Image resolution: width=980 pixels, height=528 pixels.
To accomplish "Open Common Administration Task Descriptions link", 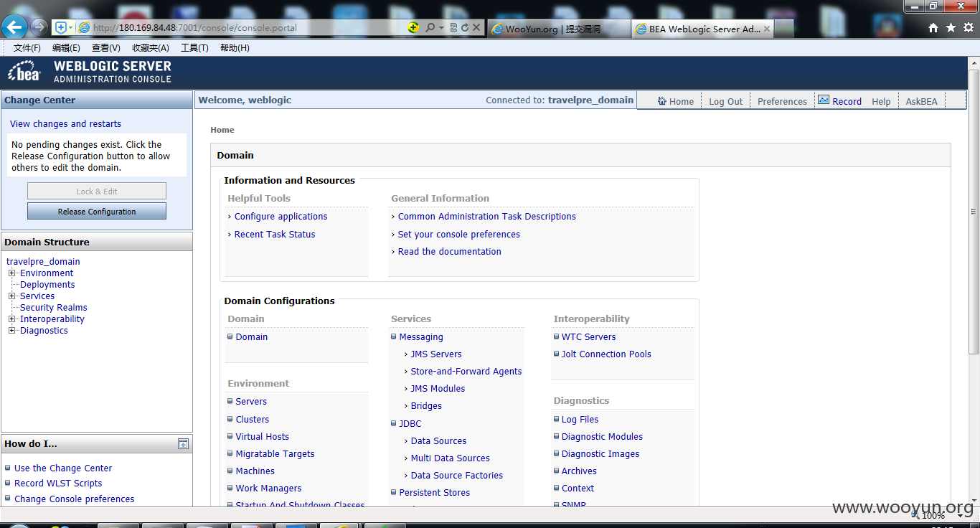I will tap(487, 217).
